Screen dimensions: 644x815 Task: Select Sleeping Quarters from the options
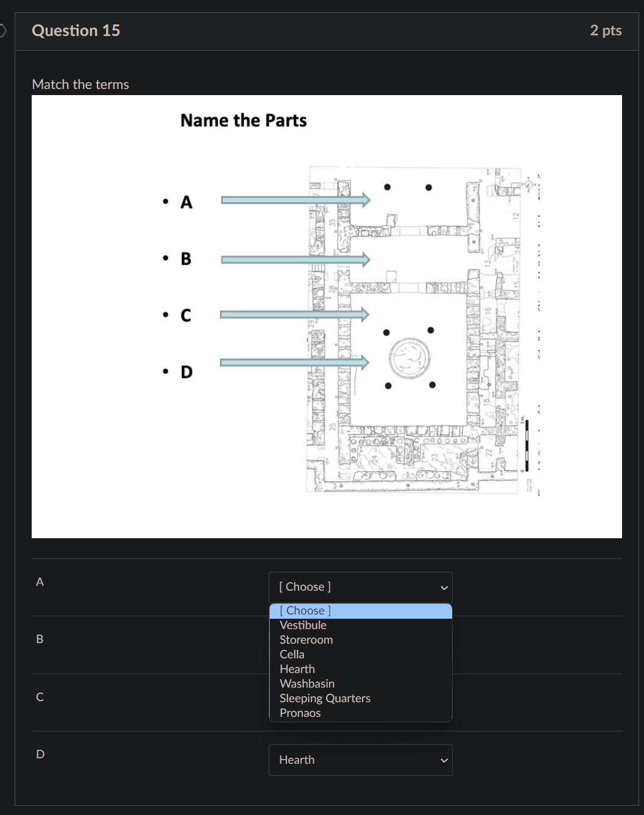(325, 698)
